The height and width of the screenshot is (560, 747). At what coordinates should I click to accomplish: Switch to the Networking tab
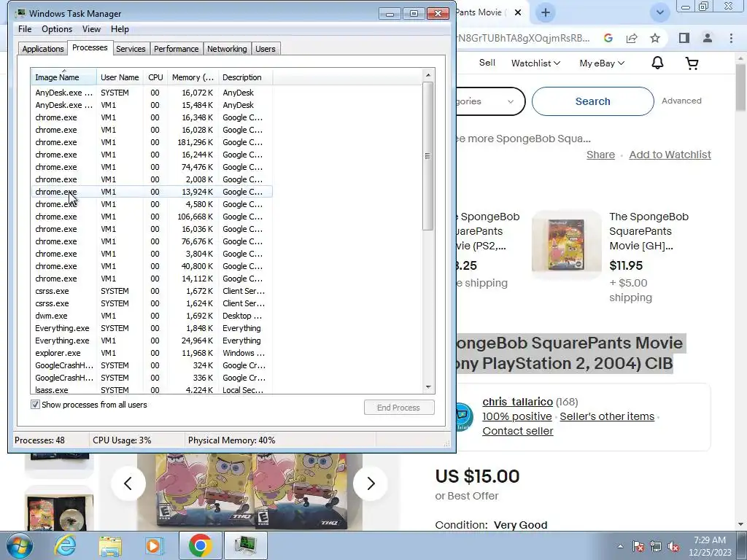point(227,49)
